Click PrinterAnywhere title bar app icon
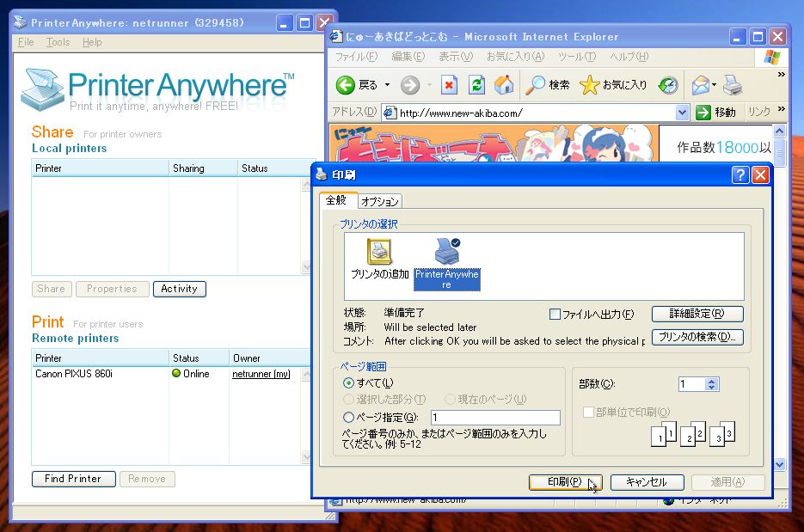This screenshot has height=532, width=804. click(20, 22)
